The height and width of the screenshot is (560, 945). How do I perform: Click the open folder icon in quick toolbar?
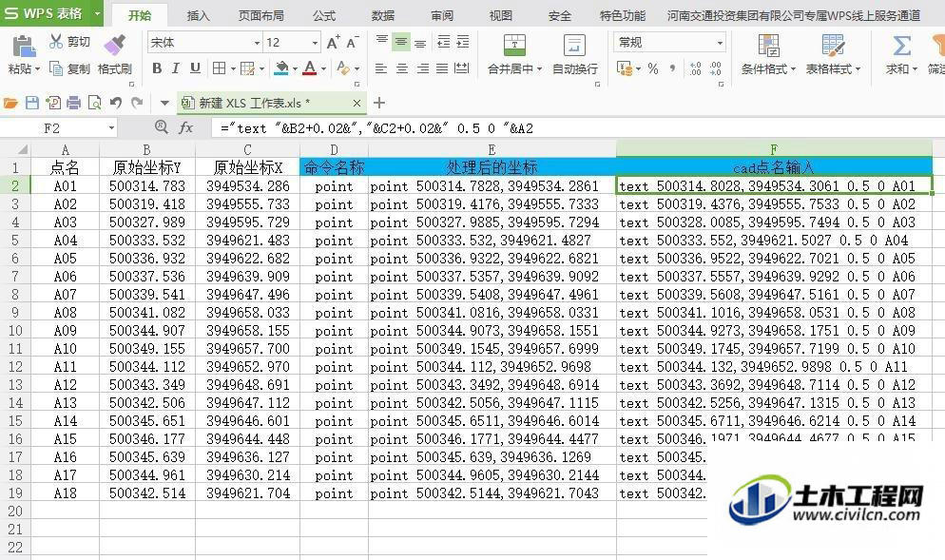click(x=10, y=103)
